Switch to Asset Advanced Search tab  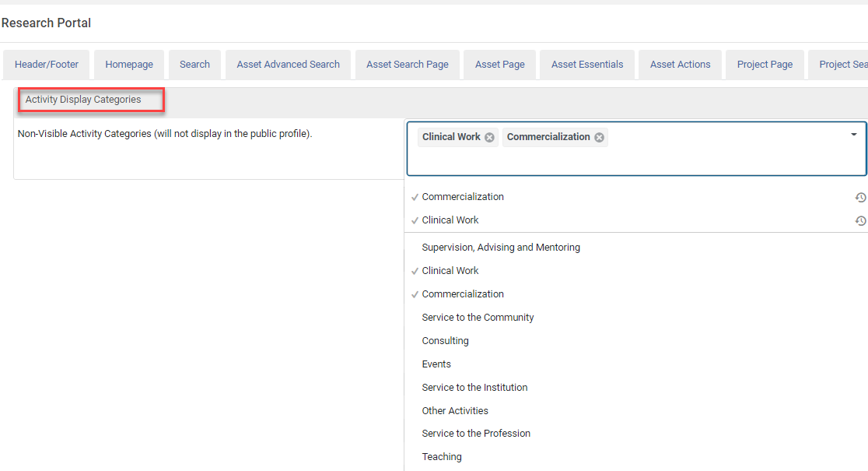pos(288,65)
